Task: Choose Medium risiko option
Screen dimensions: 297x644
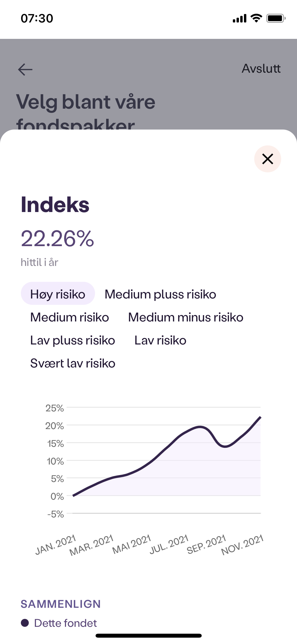Action: point(69,317)
